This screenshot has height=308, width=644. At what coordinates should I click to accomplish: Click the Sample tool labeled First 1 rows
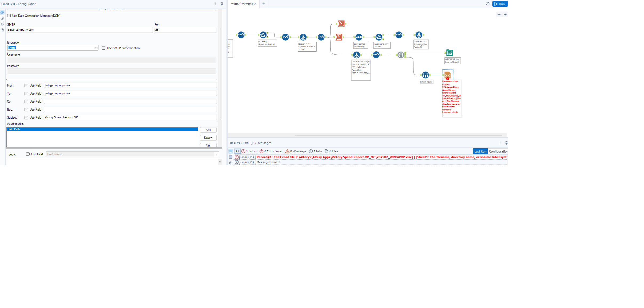(x=425, y=75)
